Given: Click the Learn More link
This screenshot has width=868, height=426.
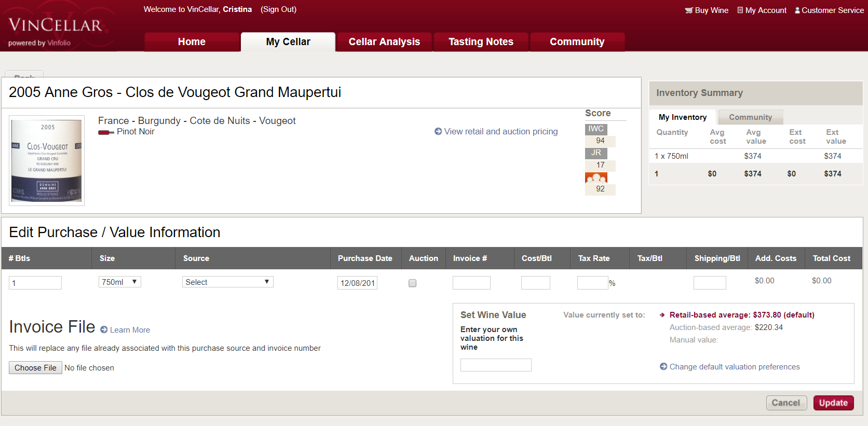Looking at the screenshot, I should pos(130,330).
